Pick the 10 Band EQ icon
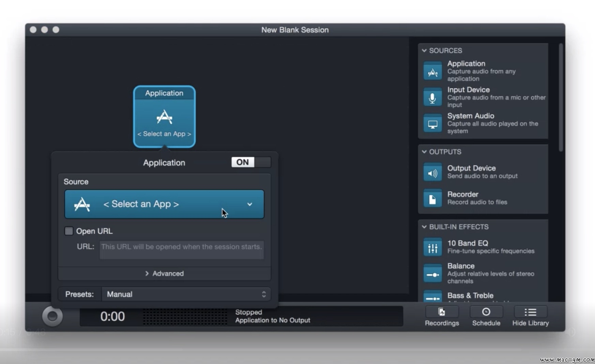Viewport: 595px width, 364px height. pos(432,247)
